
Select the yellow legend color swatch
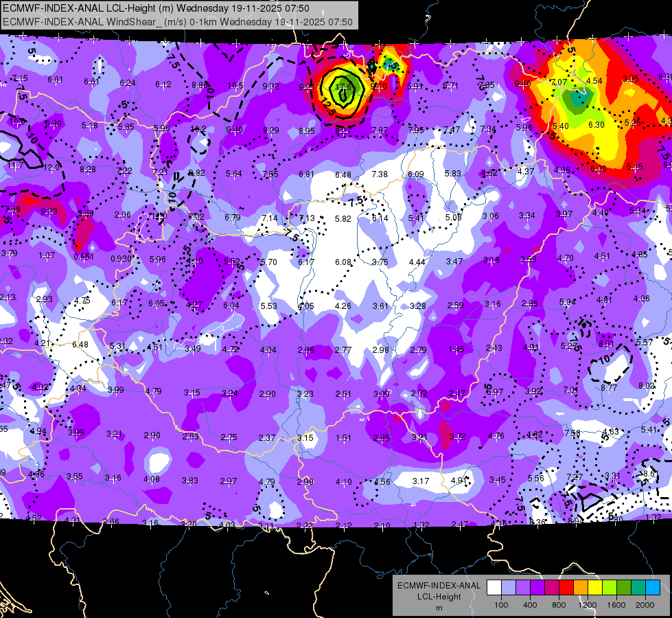tap(595, 588)
